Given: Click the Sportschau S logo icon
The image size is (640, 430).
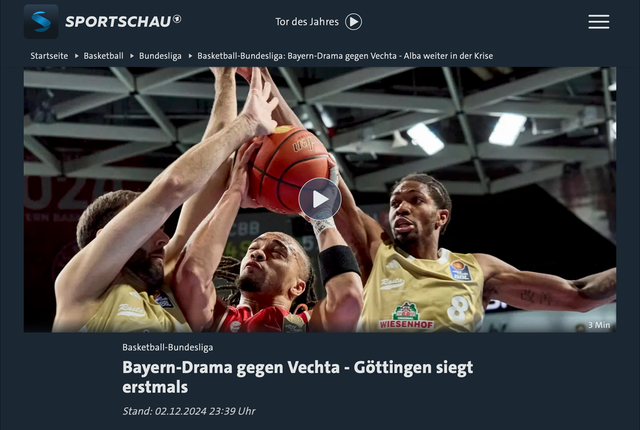Looking at the screenshot, I should click(x=41, y=22).
